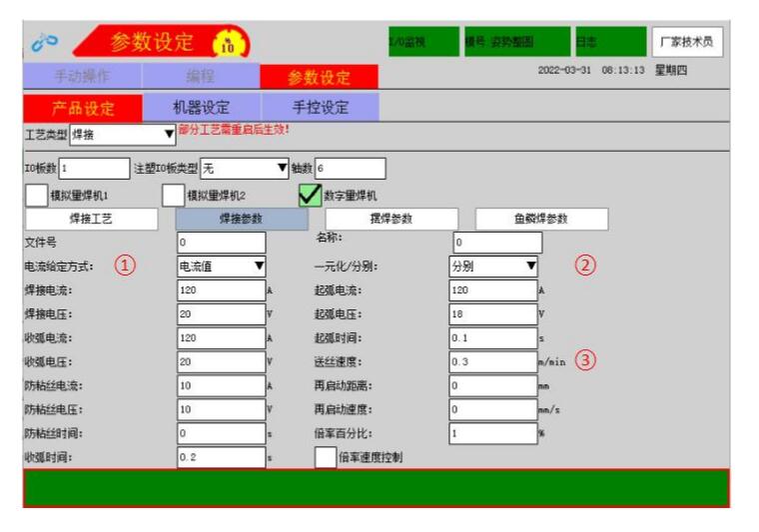Edit the 起弧电流 value field
The image size is (759, 532).
click(493, 290)
